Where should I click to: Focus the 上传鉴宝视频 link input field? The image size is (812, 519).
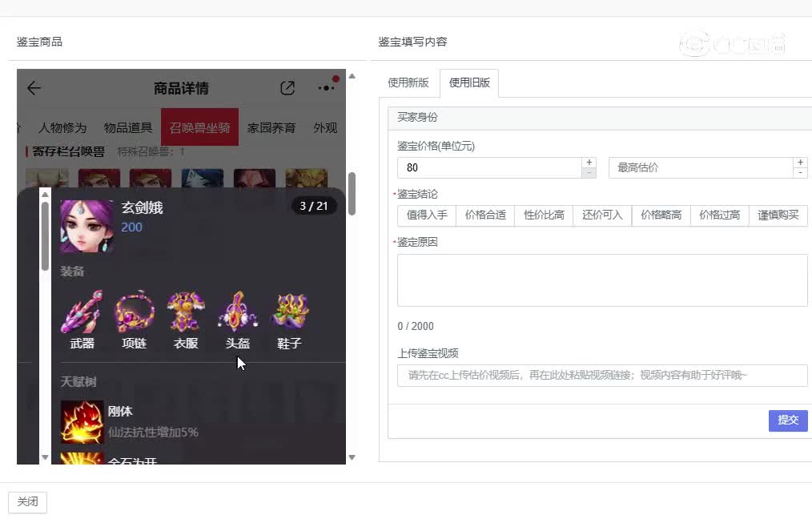[602, 376]
